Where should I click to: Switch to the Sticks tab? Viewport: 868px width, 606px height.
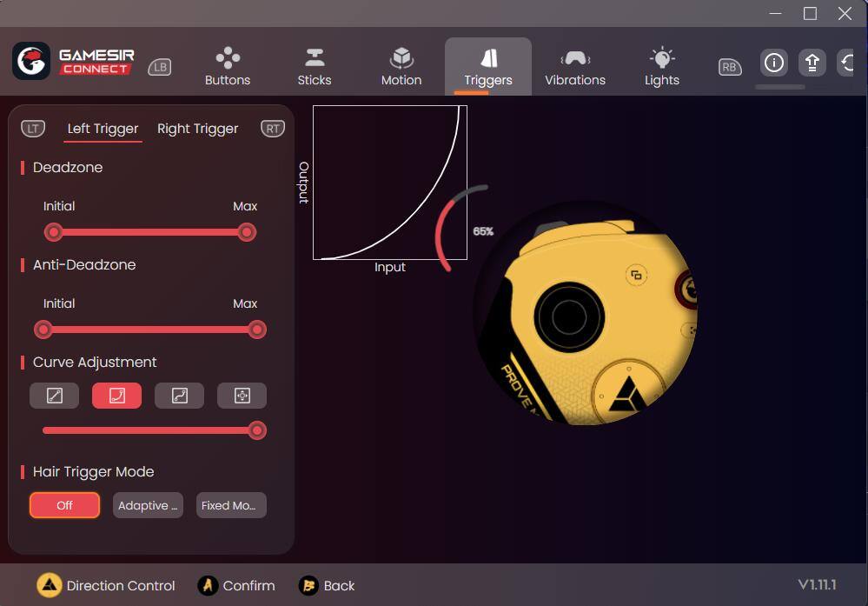tap(315, 67)
